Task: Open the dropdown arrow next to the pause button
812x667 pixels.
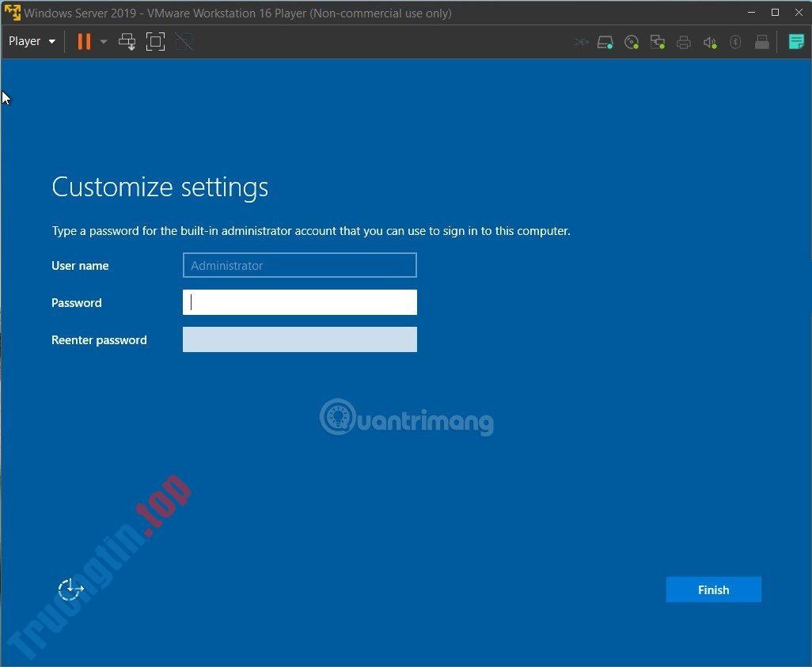Action: 104,42
